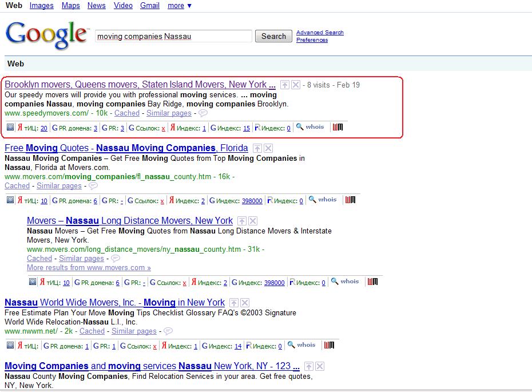Click the Search button

(x=273, y=36)
